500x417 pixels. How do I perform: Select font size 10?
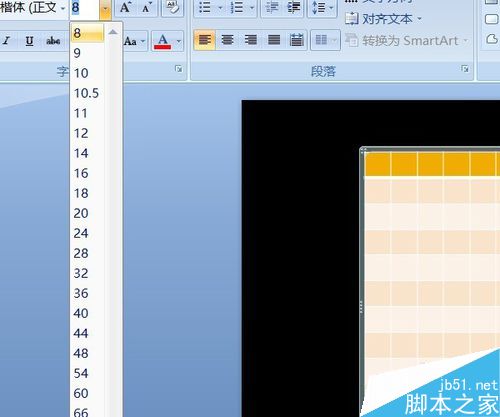87,73
